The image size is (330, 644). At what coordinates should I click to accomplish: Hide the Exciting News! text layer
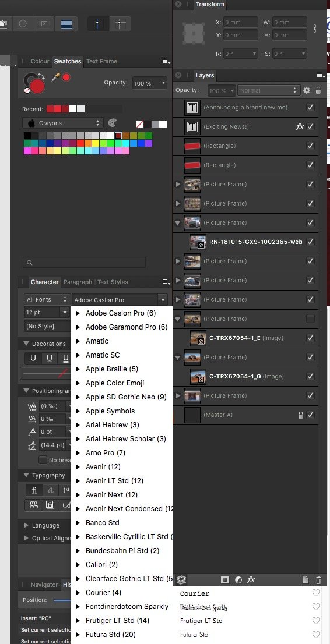(311, 126)
